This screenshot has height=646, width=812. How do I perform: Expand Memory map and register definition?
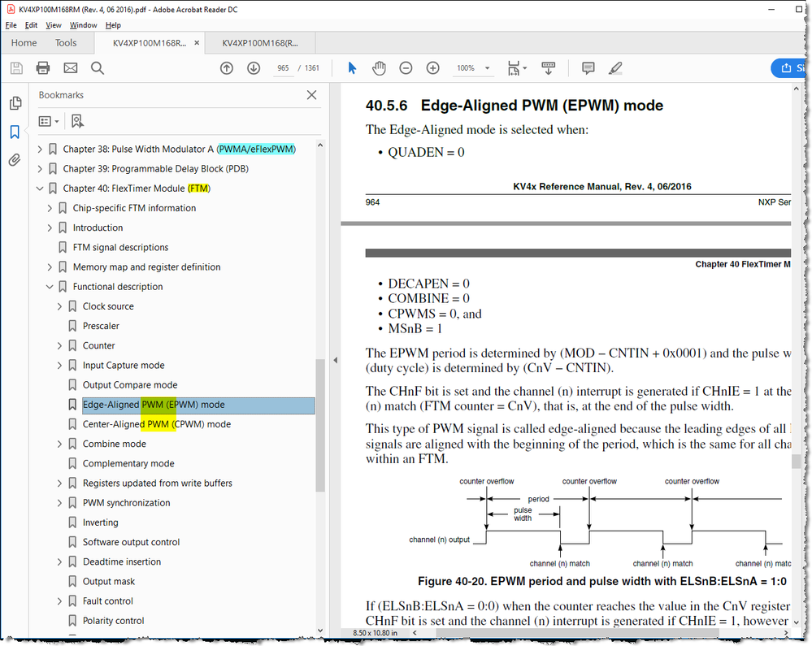tap(50, 267)
